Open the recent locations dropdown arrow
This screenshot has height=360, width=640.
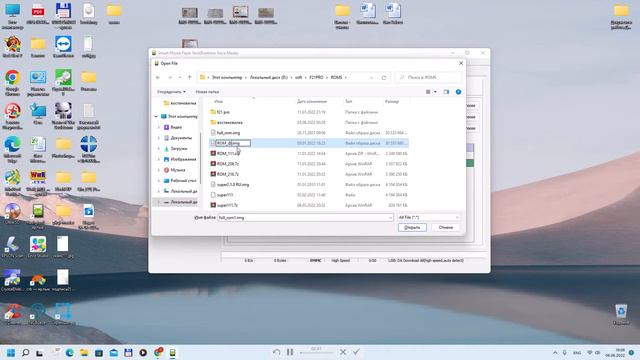click(372, 78)
